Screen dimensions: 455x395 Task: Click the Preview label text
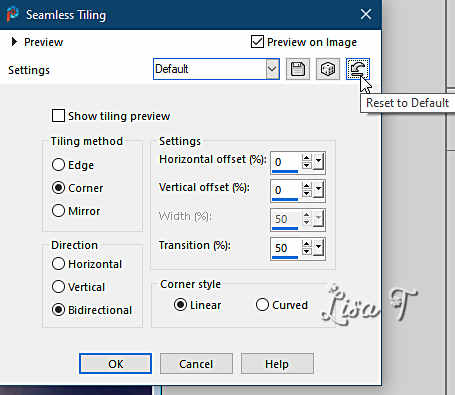click(x=43, y=42)
